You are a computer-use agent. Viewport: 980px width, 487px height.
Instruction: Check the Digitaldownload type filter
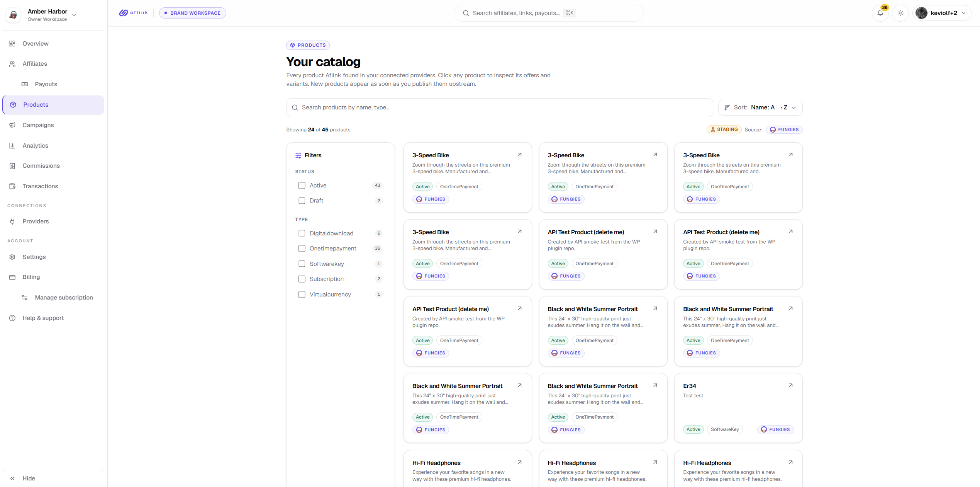coord(302,233)
